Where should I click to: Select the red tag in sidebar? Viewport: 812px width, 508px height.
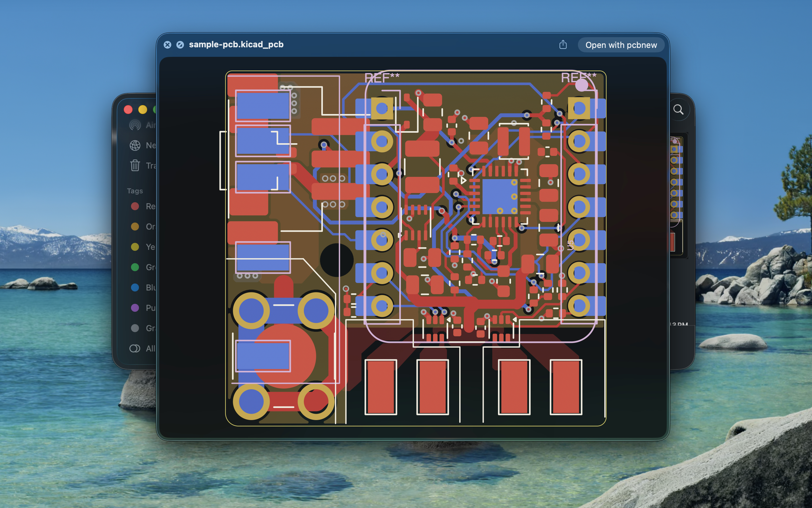(x=135, y=206)
